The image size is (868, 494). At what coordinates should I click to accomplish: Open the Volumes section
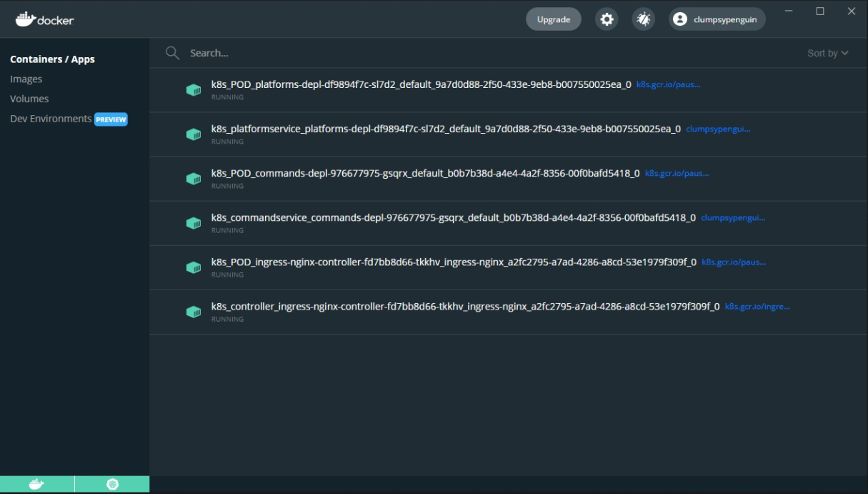coord(29,99)
